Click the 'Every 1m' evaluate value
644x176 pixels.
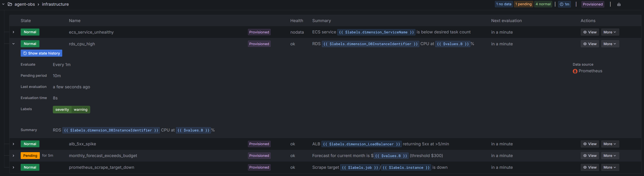[62, 65]
